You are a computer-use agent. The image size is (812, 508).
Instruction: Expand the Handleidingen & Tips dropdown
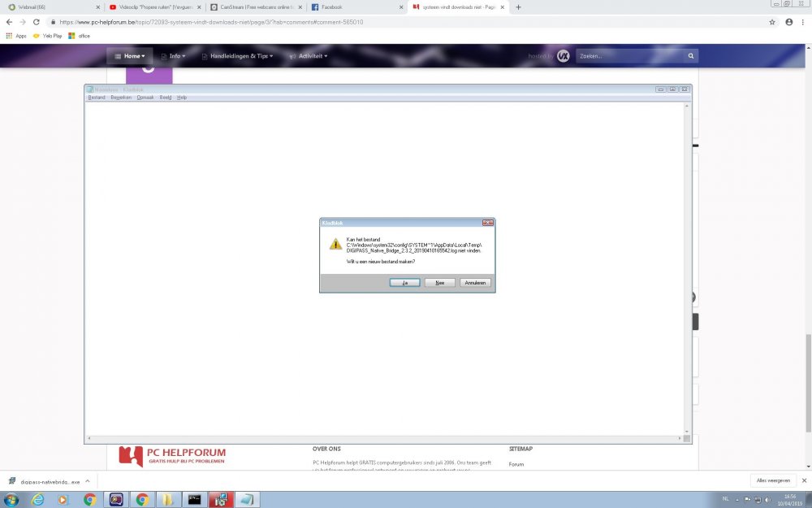(237, 56)
